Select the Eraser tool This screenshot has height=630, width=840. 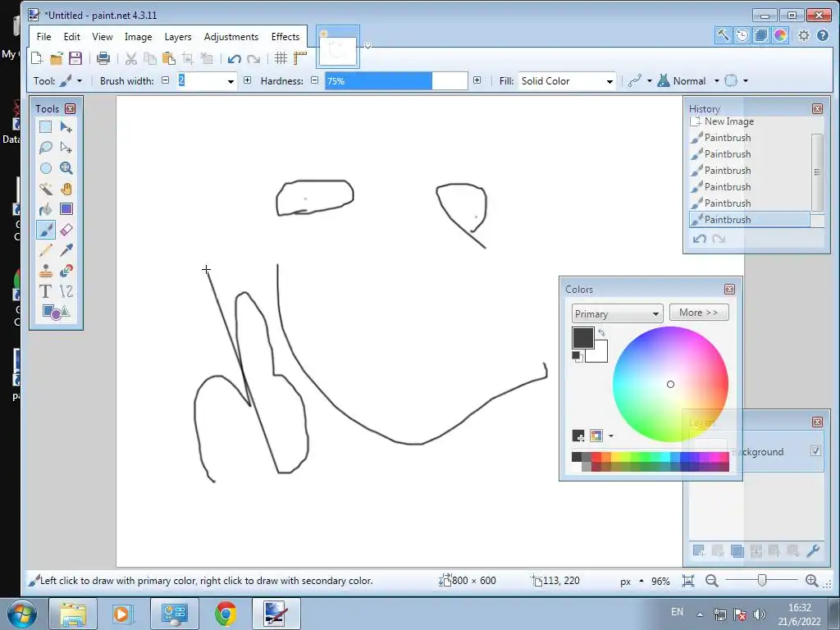point(66,230)
